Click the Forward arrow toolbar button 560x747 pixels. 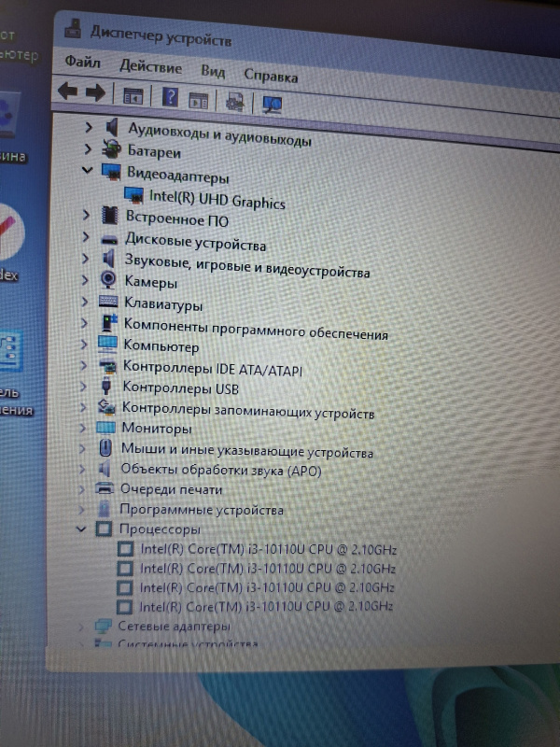click(x=96, y=92)
